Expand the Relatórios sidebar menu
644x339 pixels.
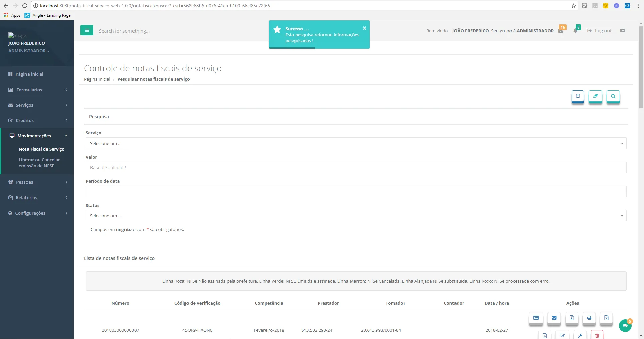tap(37, 197)
